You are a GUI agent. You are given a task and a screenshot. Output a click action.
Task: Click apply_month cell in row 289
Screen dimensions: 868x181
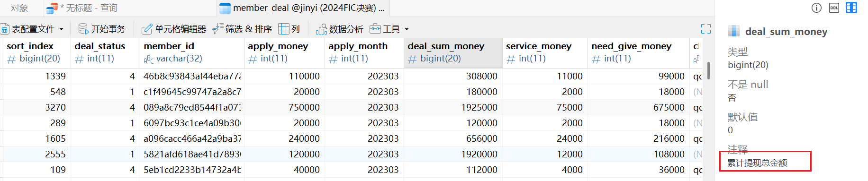pos(364,123)
